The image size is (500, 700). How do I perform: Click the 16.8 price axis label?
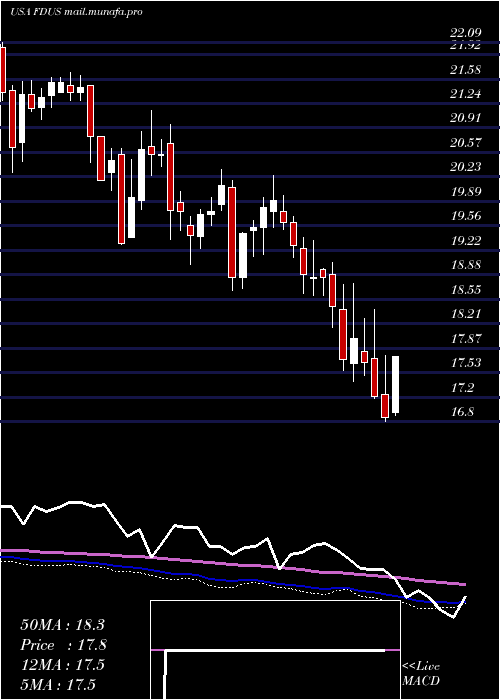462,412
